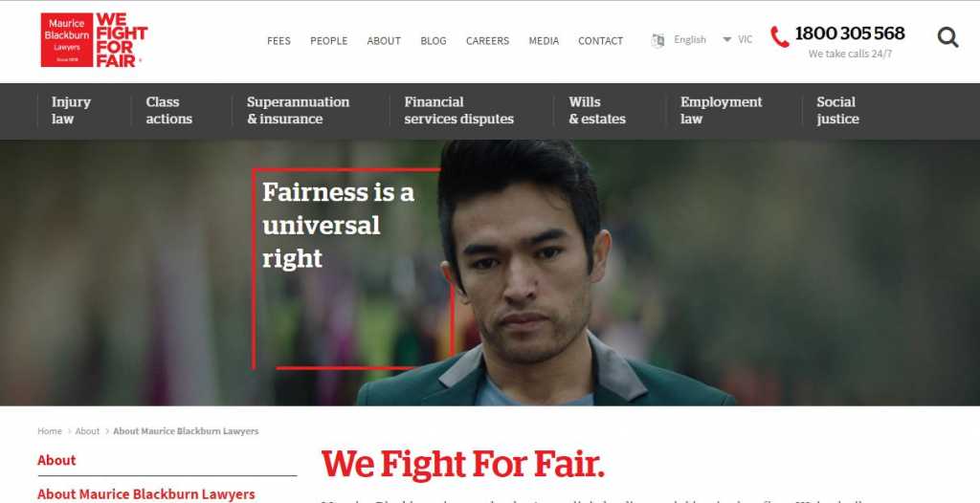The image size is (980, 503).
Task: Click the Home breadcrumb link
Action: (50, 431)
